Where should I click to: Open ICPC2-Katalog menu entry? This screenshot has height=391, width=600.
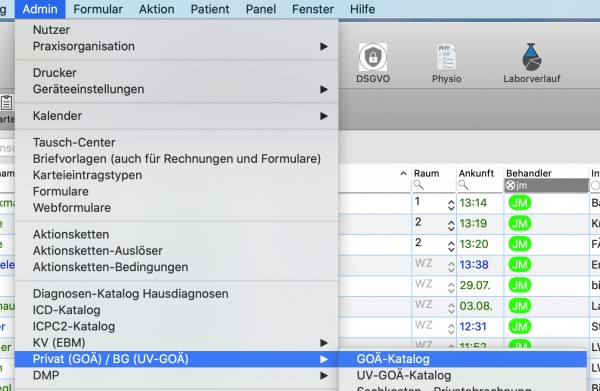pyautogui.click(x=176, y=326)
